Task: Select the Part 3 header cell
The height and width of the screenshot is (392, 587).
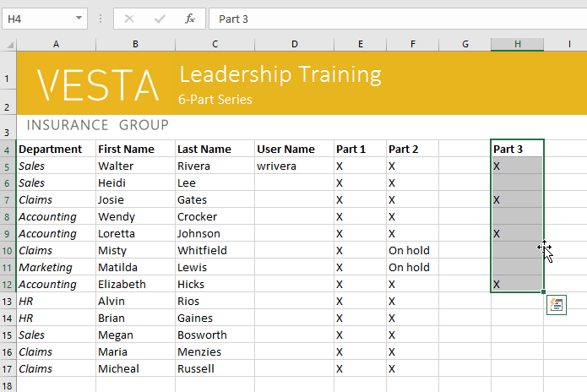Action: pos(517,150)
